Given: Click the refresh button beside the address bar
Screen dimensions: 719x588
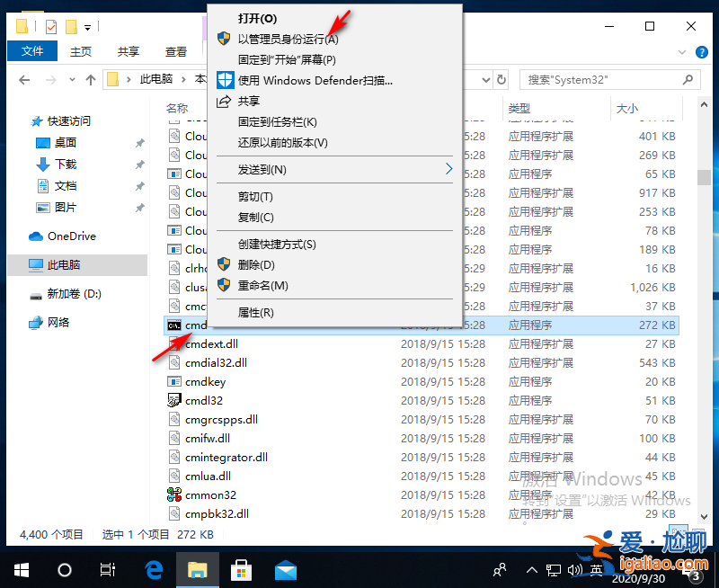Looking at the screenshot, I should point(501,79).
